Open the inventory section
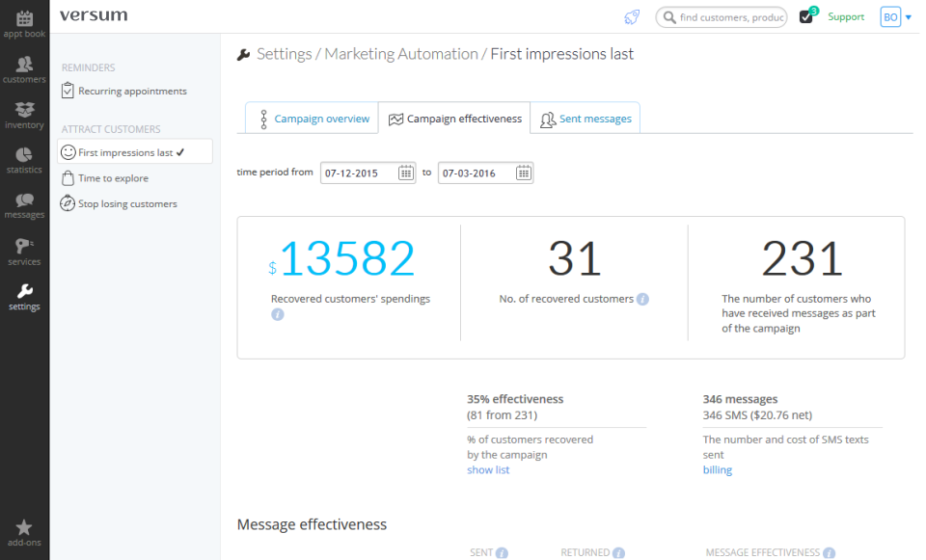The image size is (926, 560). pyautogui.click(x=24, y=115)
